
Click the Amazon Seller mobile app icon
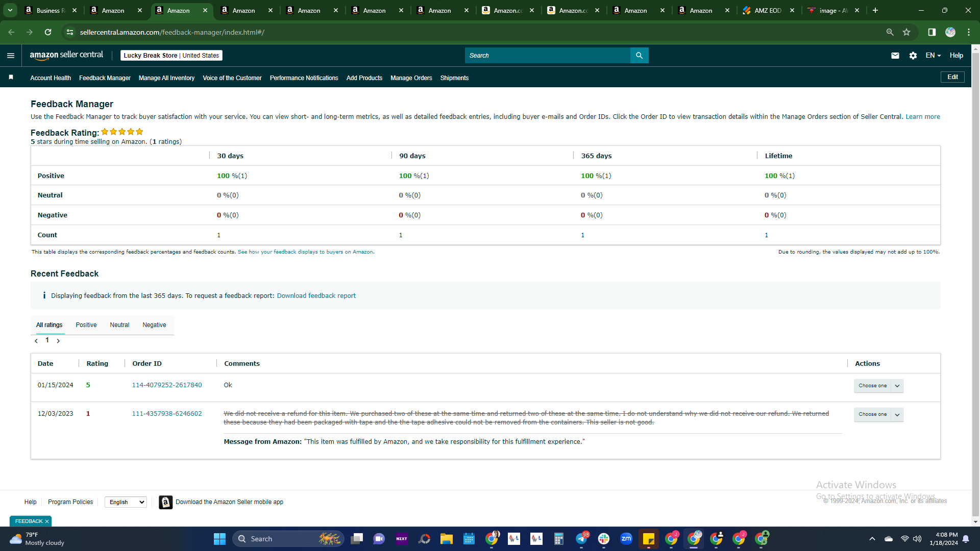(165, 503)
